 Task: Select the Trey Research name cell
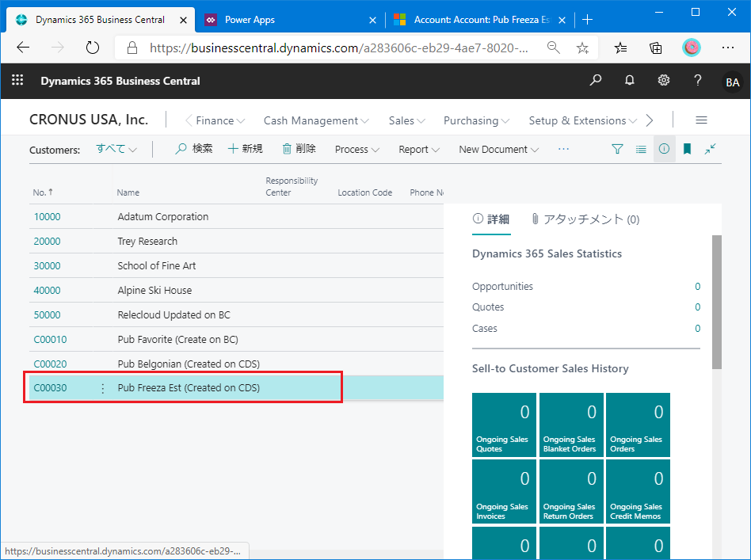(147, 242)
